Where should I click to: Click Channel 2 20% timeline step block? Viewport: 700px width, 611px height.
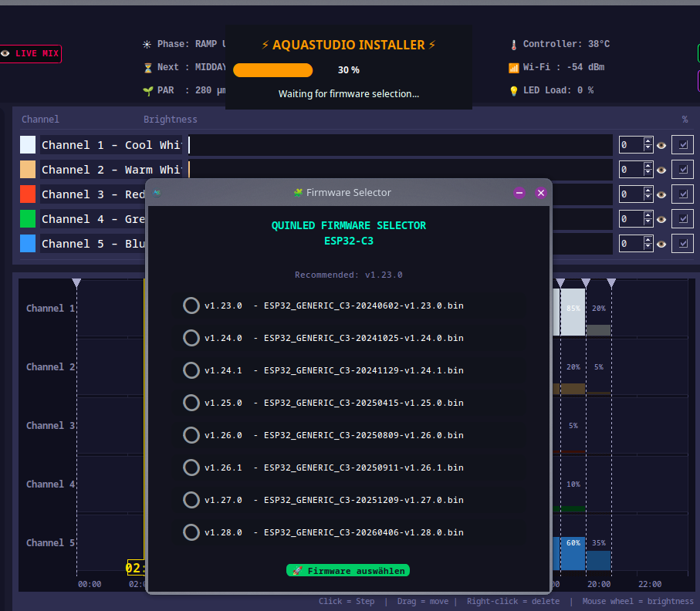(x=573, y=389)
